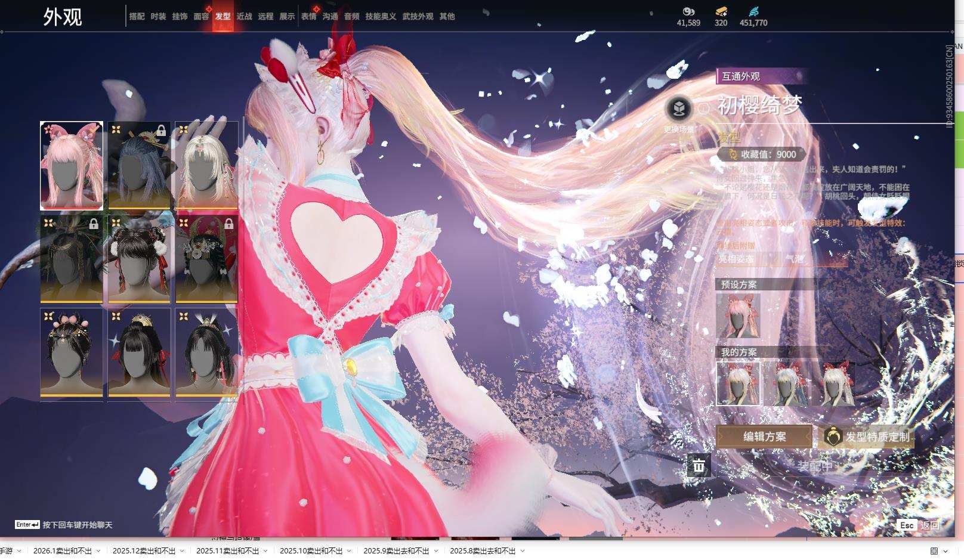The width and height of the screenshot is (964, 560).
Task: Expand the 手游 sheet dropdown arrow
Action: coord(19,551)
